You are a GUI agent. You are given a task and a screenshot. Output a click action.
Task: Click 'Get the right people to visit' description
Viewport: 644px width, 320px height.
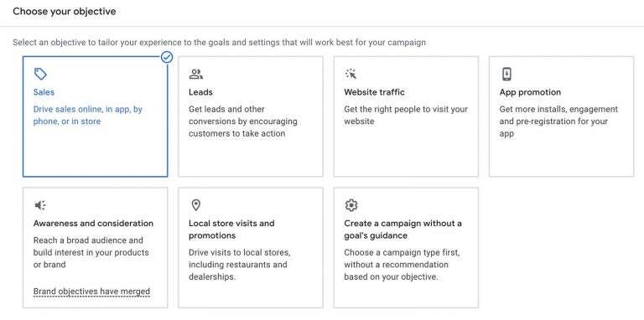(x=406, y=116)
